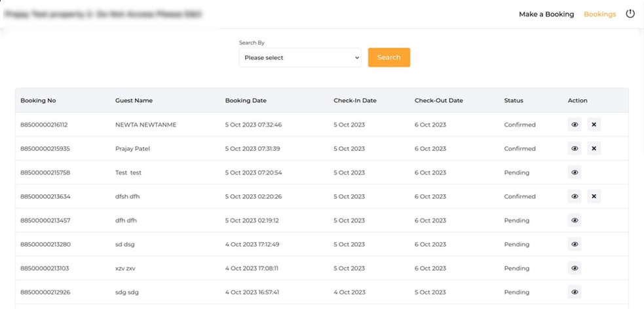This screenshot has width=644, height=309.
Task: Go to the Bookings tab
Action: [599, 14]
